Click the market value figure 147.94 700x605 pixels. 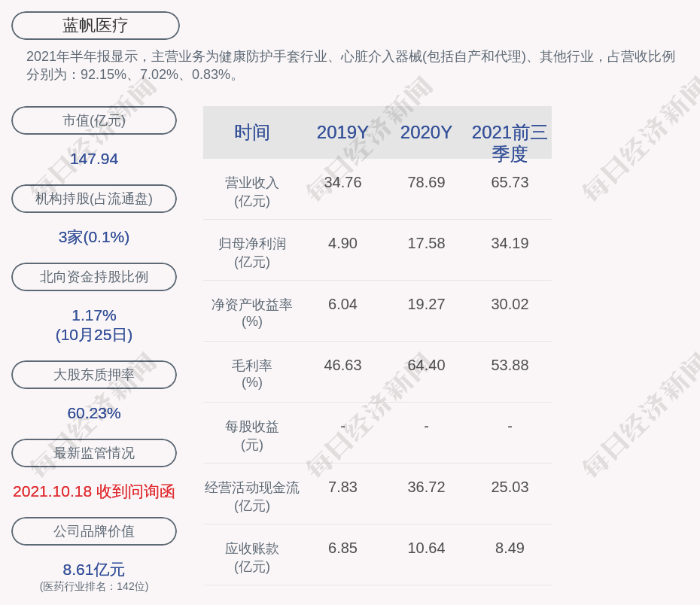point(94,159)
